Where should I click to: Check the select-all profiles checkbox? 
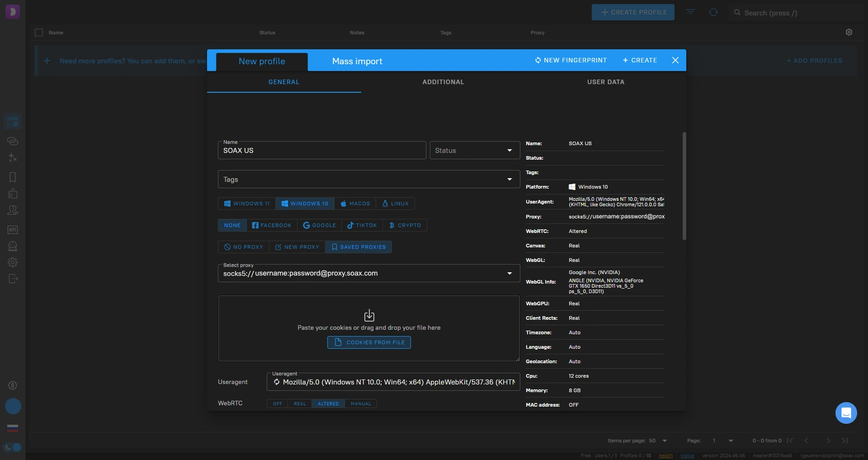coord(39,33)
